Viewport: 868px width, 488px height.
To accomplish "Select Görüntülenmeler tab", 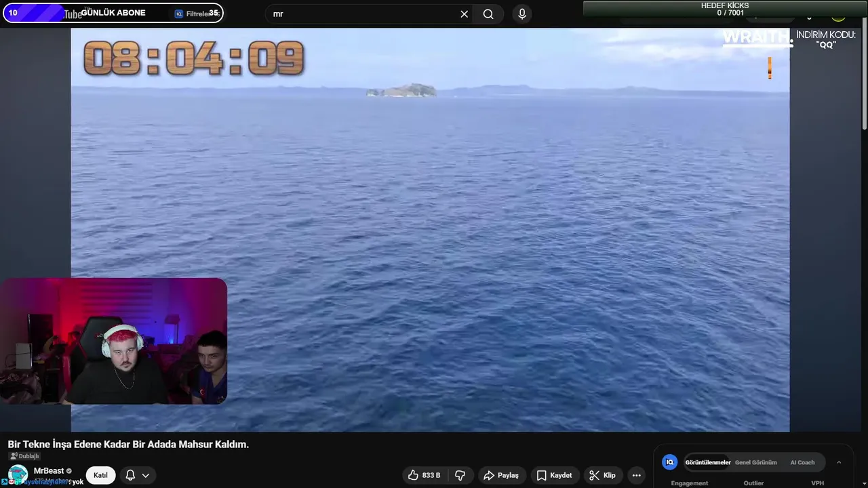I will [708, 462].
